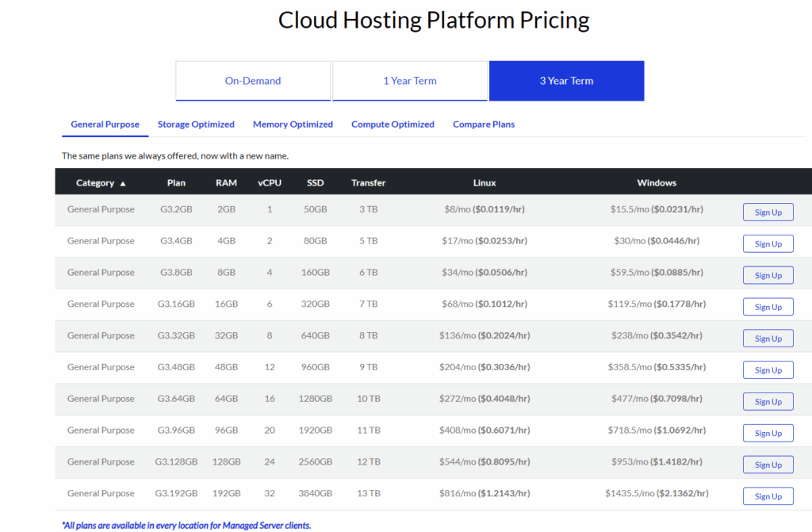View the Compute Optimized plans tab
This screenshot has height=532, width=812.
[393, 124]
